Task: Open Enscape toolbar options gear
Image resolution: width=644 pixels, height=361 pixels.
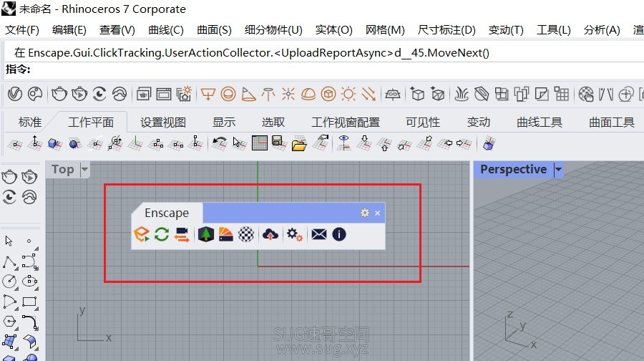Action: [365, 213]
